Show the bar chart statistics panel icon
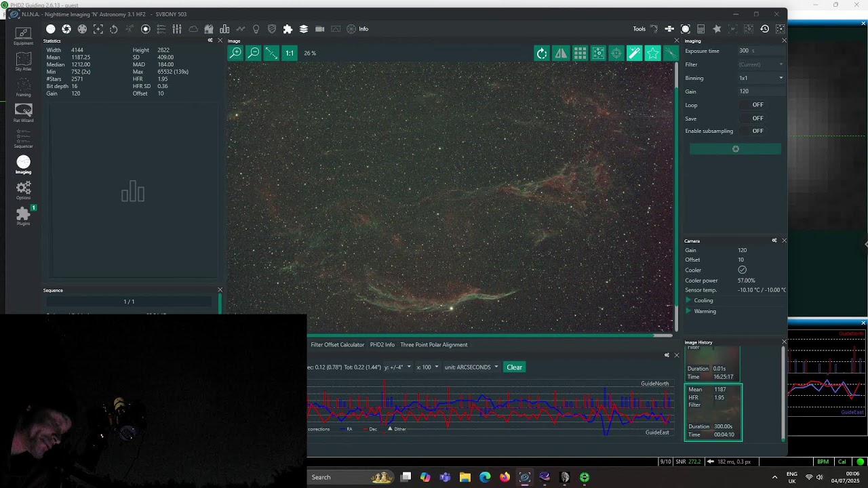Image resolution: width=868 pixels, height=488 pixels. click(x=224, y=29)
